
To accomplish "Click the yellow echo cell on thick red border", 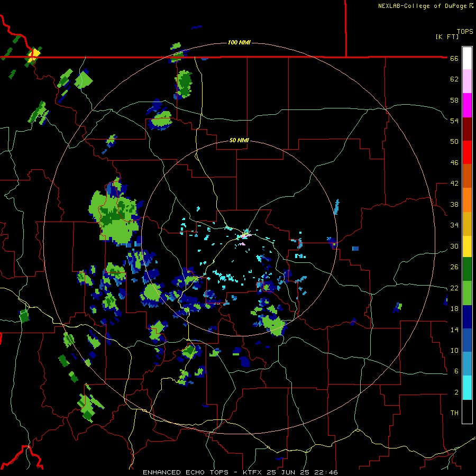I will point(33,56).
